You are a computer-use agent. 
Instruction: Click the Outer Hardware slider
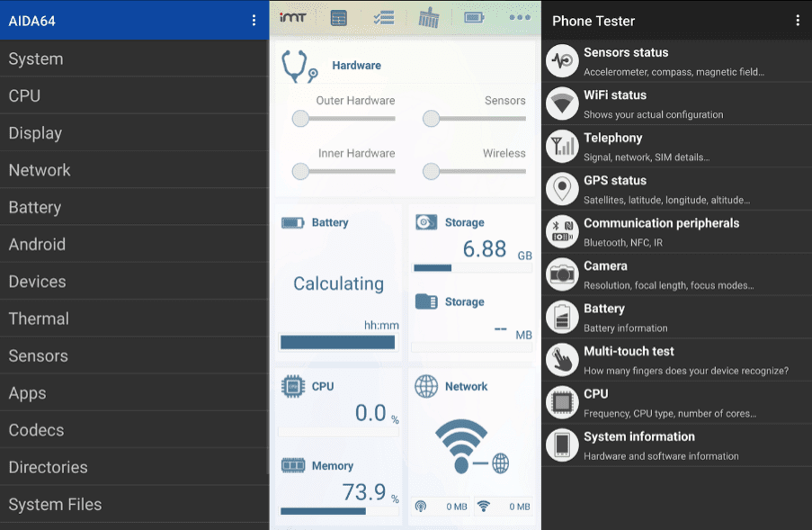click(344, 119)
